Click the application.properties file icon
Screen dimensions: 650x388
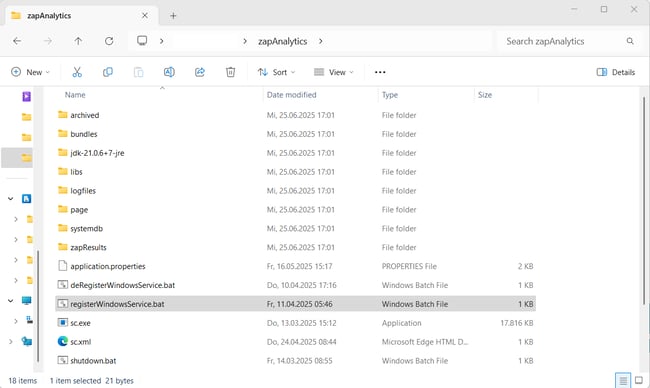click(x=63, y=266)
